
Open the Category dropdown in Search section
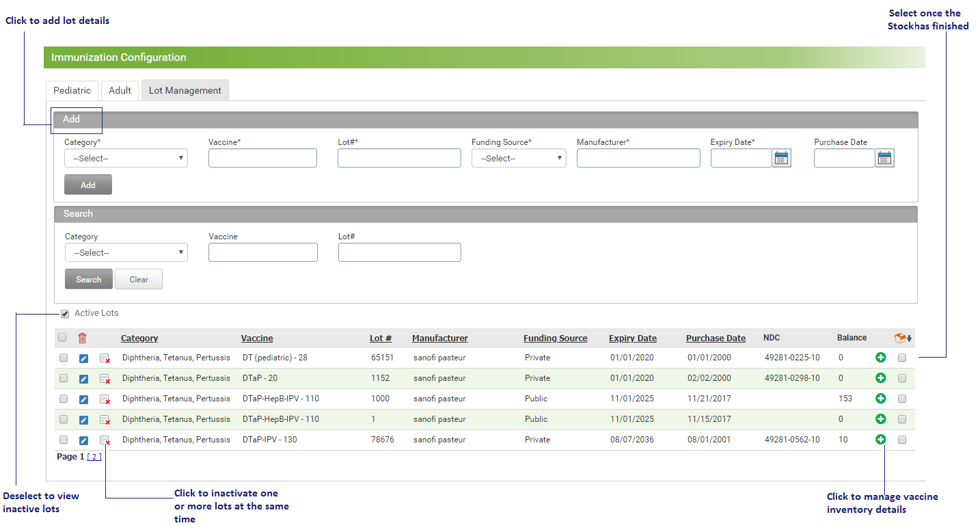pos(126,252)
